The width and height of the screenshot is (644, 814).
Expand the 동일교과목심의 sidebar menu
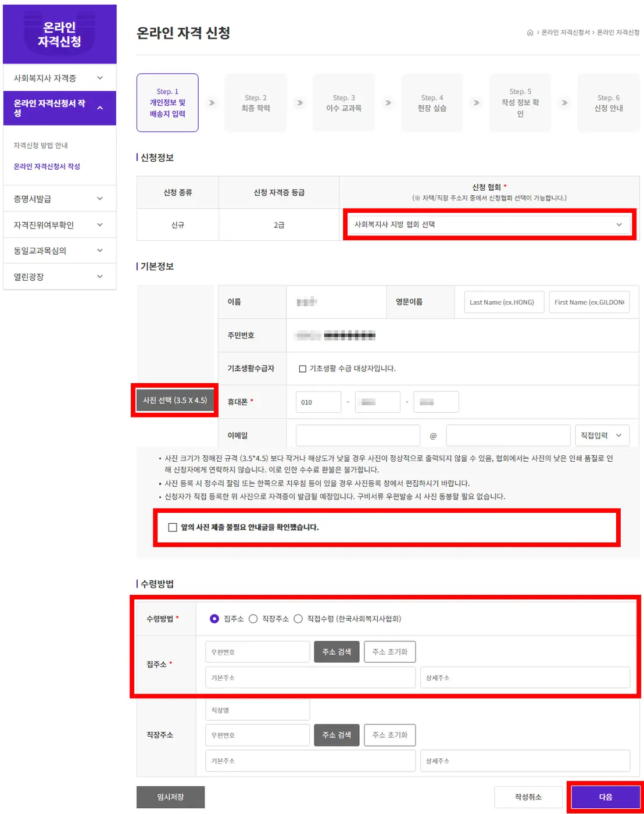59,251
